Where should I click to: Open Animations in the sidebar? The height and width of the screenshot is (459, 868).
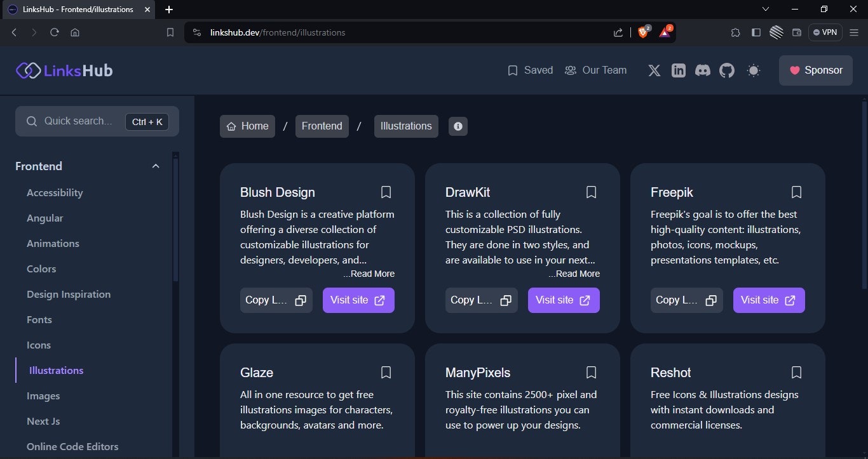53,244
